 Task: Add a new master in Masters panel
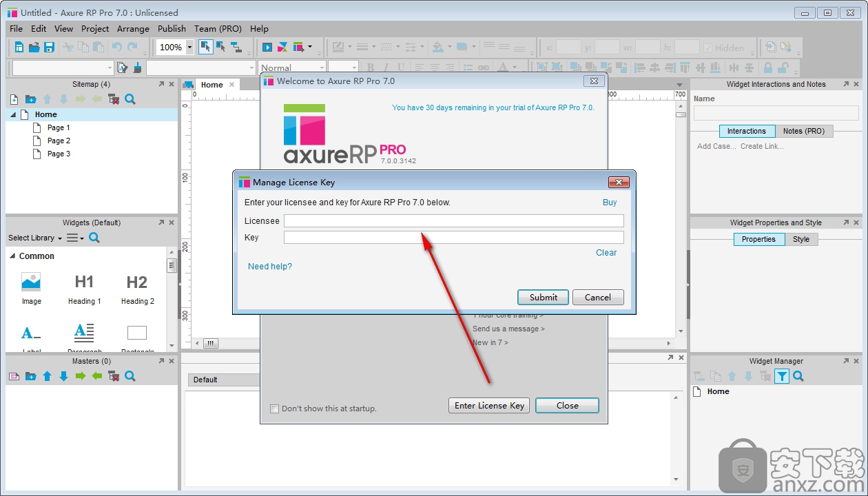(x=14, y=376)
